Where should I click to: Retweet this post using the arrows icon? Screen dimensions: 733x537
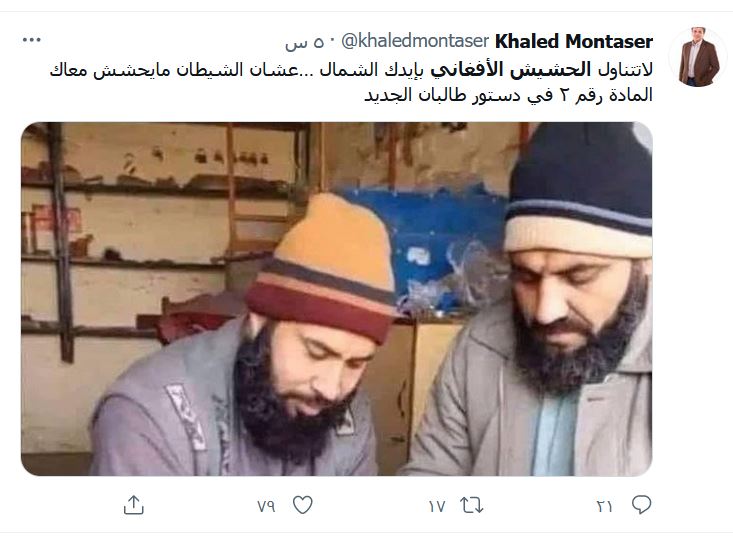[471, 505]
